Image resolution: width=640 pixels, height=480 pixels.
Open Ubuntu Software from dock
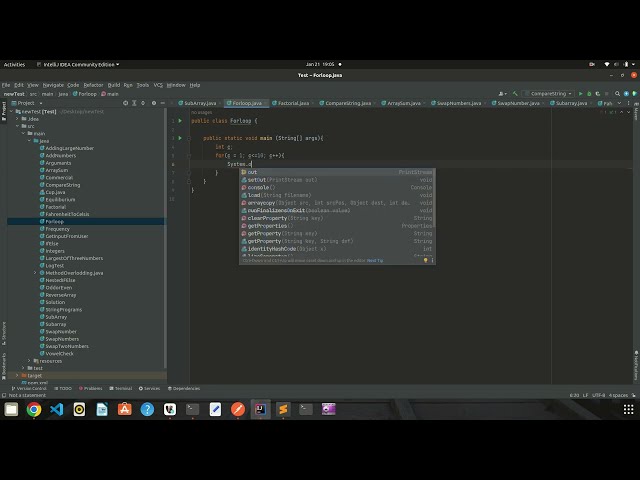(x=124, y=409)
